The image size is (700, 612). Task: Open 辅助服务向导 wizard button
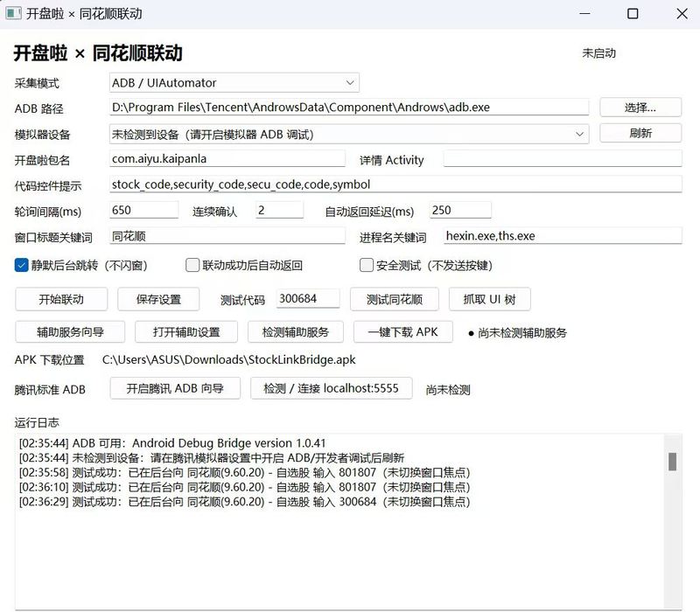[x=70, y=332]
